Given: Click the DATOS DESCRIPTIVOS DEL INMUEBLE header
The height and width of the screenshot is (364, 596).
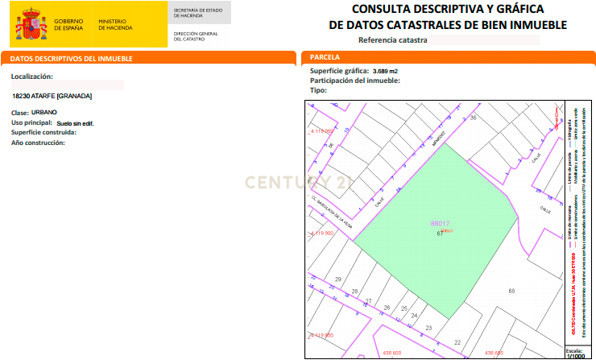Looking at the screenshot, I should tap(72, 59).
